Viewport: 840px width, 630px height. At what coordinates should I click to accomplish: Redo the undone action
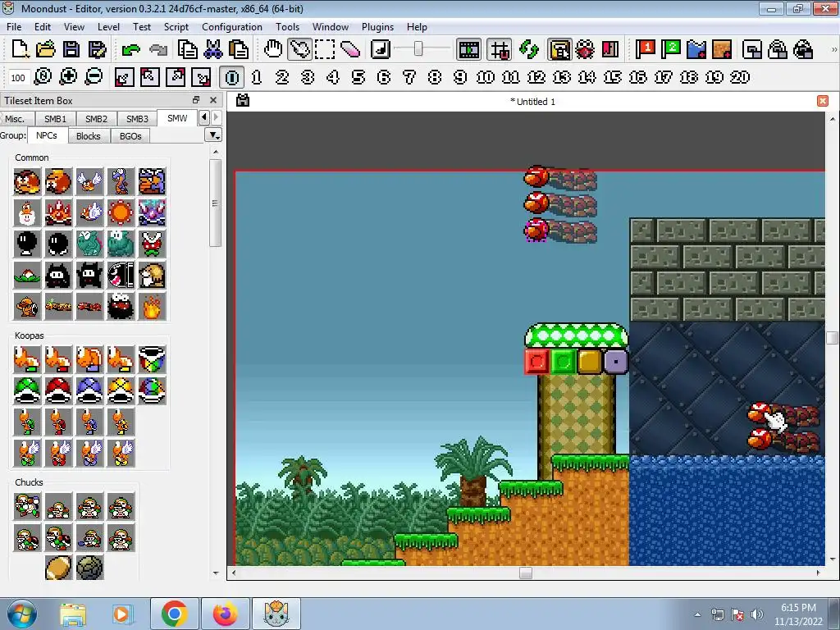point(158,50)
